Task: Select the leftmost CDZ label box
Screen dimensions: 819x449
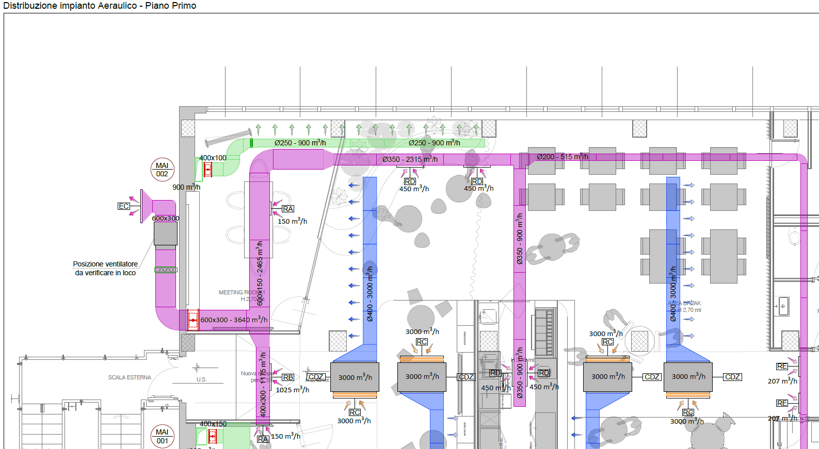Action: (316, 377)
